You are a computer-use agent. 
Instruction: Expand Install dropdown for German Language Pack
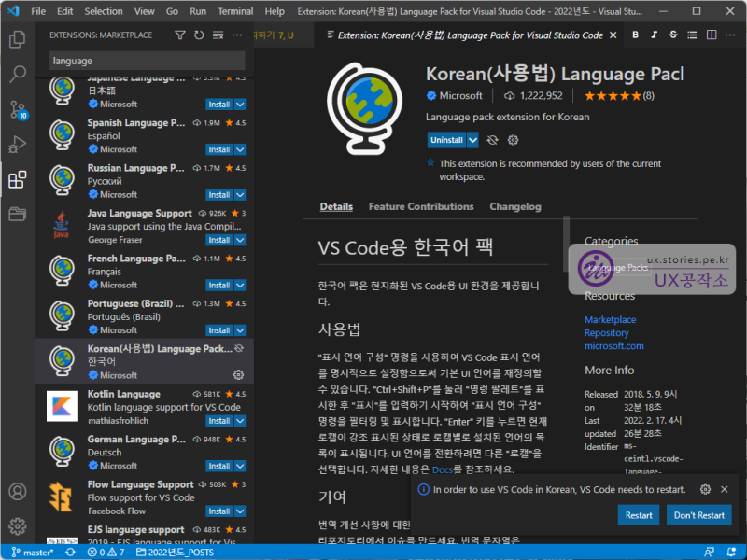241,466
